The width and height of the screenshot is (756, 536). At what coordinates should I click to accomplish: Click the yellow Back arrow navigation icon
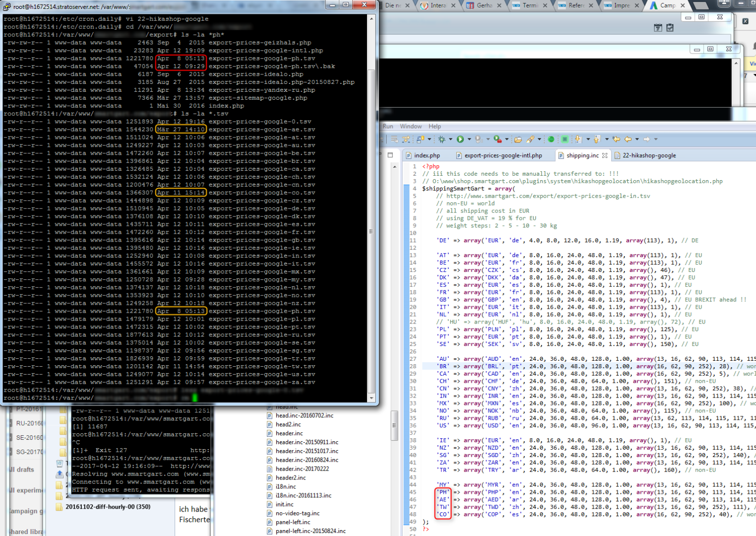(628, 139)
